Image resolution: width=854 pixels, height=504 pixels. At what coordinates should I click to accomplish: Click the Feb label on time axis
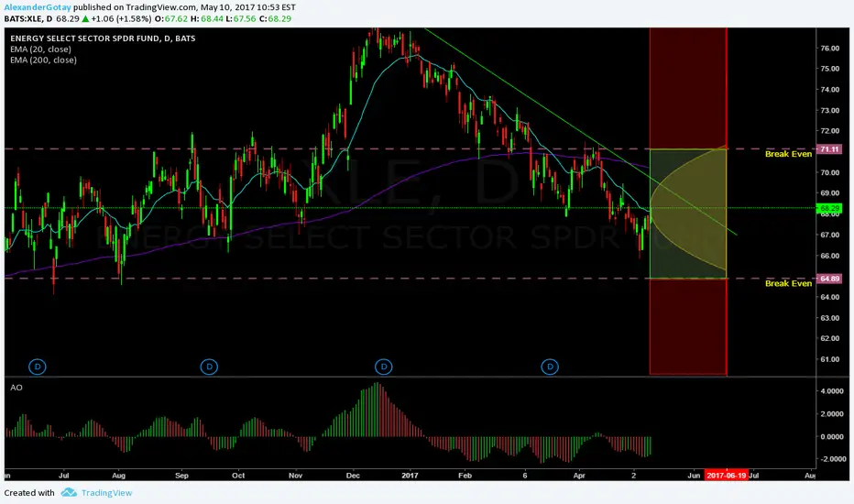[x=465, y=475]
